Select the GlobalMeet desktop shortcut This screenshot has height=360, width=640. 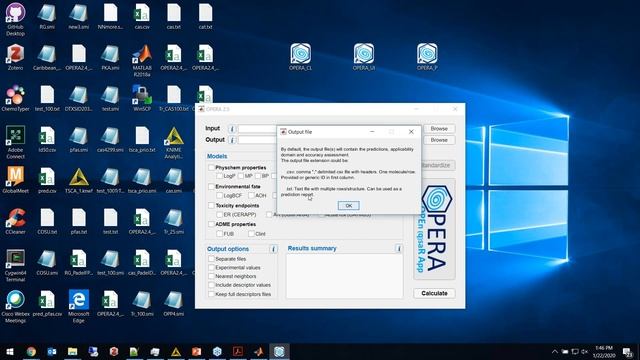[16, 180]
